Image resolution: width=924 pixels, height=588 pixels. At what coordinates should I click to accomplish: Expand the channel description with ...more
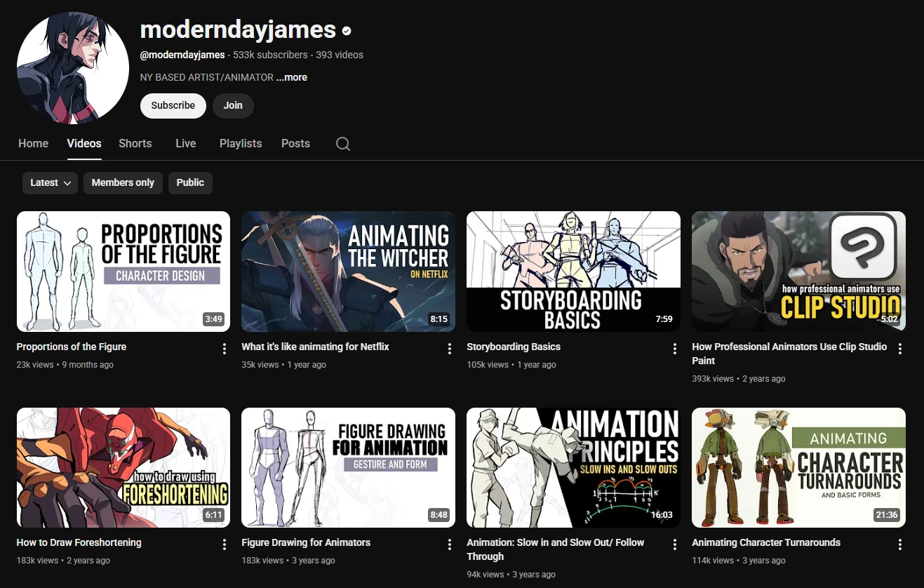click(x=291, y=77)
